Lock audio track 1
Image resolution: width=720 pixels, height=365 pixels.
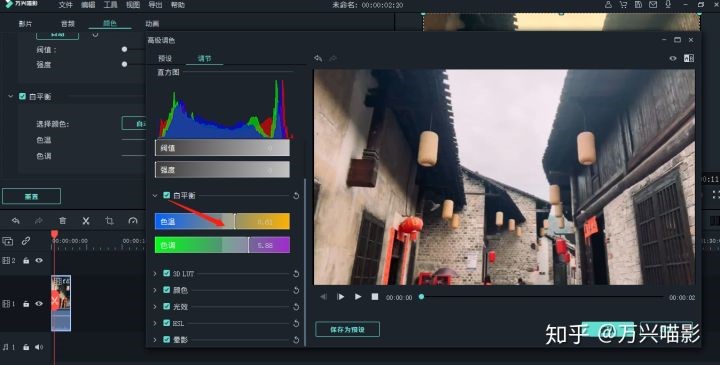(26, 347)
